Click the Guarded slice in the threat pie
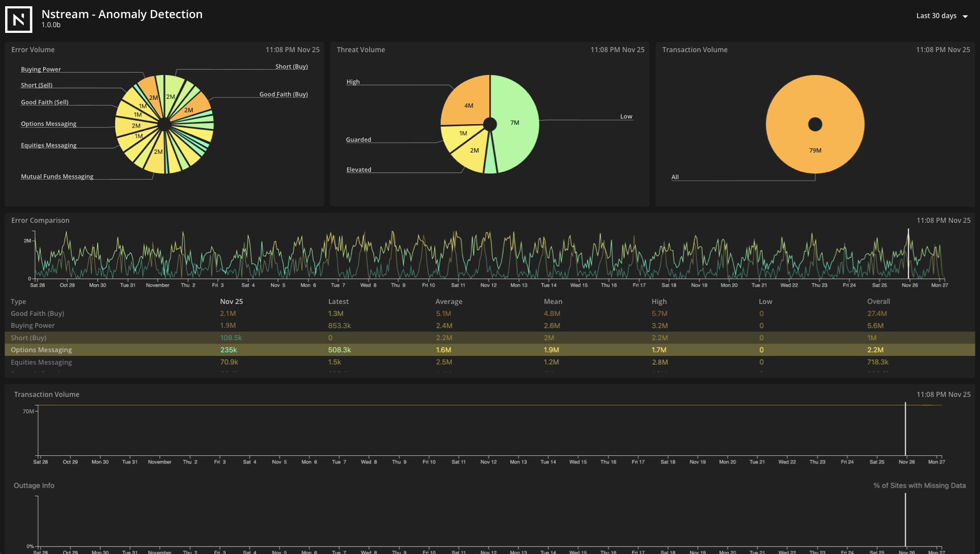980x554 pixels. click(463, 133)
